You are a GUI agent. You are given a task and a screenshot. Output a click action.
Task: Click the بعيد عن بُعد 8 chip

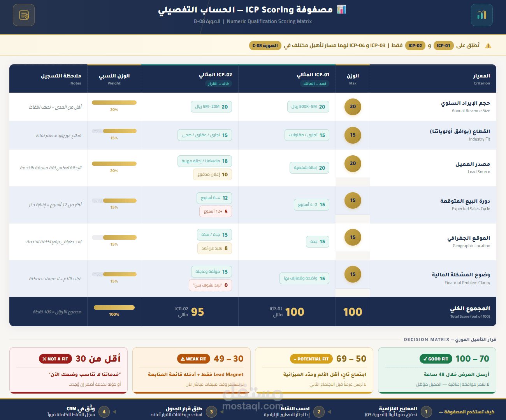tap(214, 248)
